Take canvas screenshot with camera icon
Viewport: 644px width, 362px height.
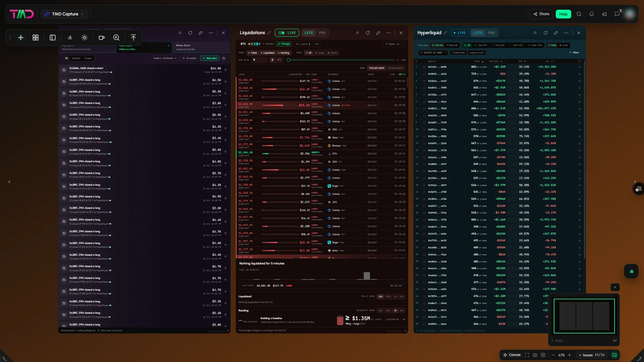pos(535,355)
